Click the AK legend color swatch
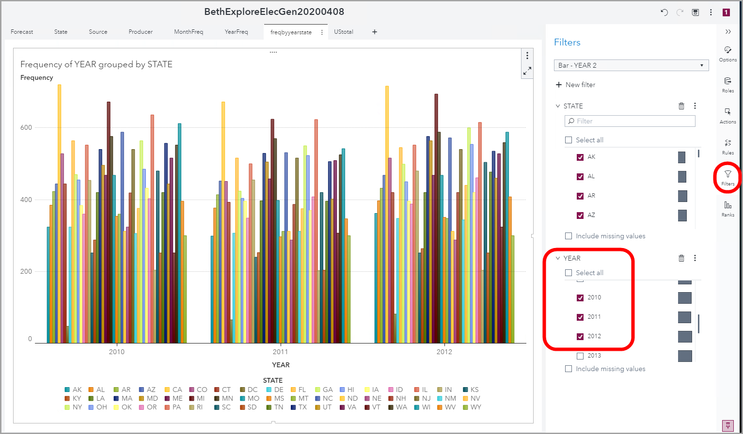Viewport: 743px width, 434px height. click(x=67, y=390)
